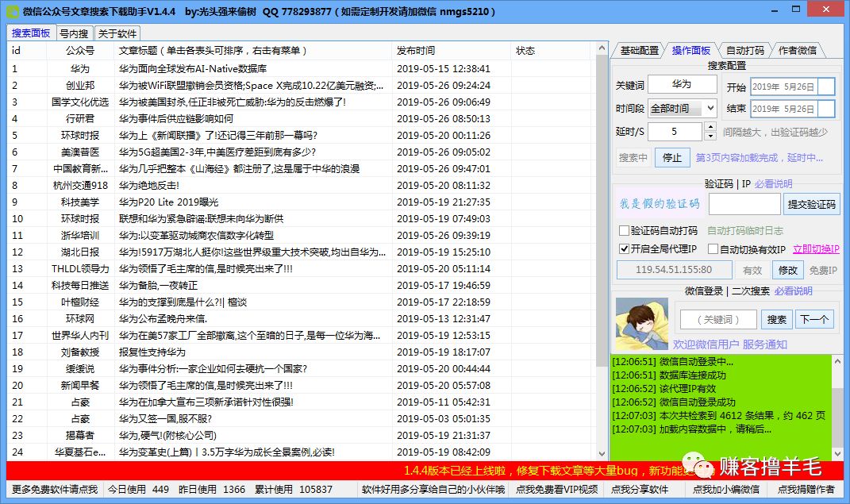Click the 状态 column header
Screen dimensions: 850x504
coord(550,51)
